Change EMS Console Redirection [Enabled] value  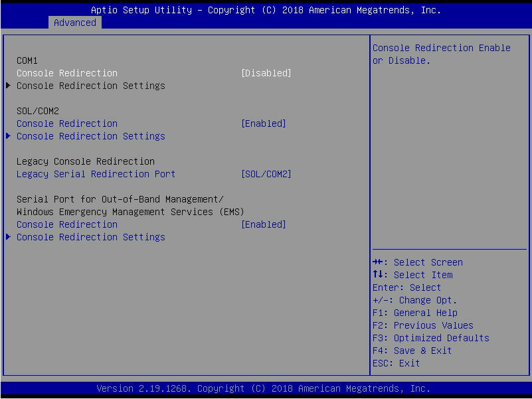[263, 224]
